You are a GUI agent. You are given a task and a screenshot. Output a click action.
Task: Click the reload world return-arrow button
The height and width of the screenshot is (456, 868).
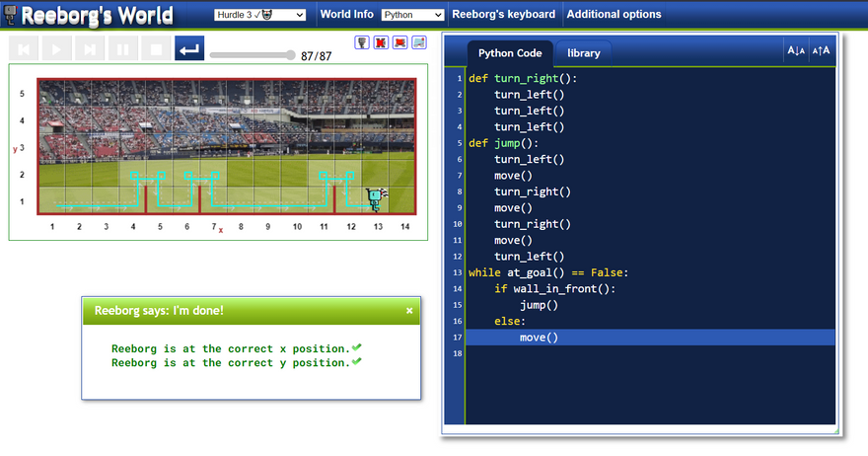pyautogui.click(x=189, y=48)
